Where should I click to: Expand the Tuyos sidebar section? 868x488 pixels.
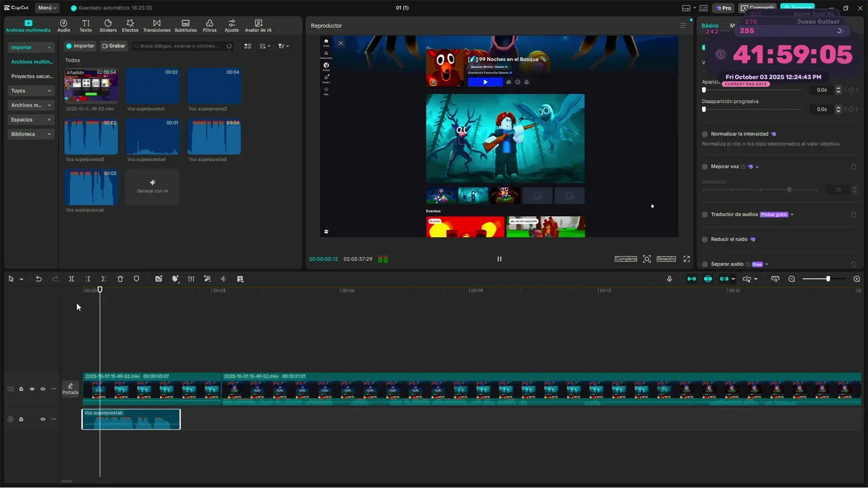click(x=31, y=90)
